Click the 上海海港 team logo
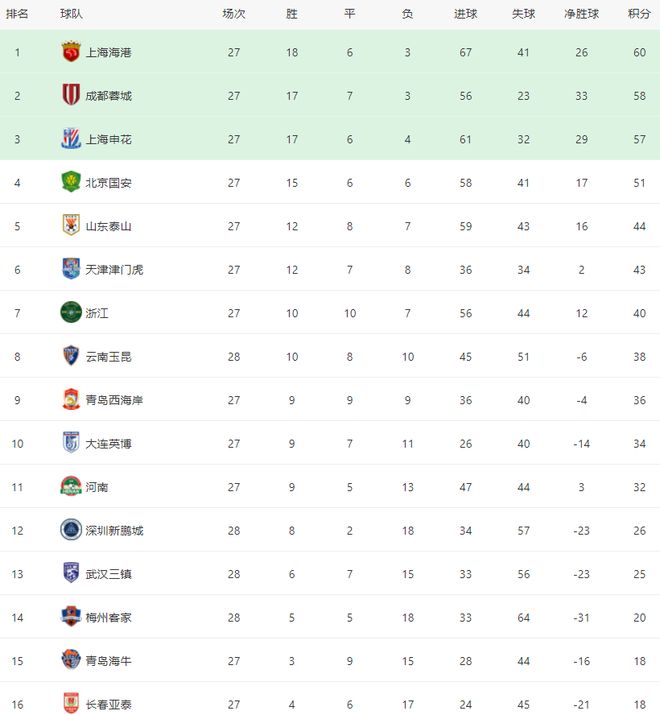This screenshot has height=715, width=660. tap(70, 52)
